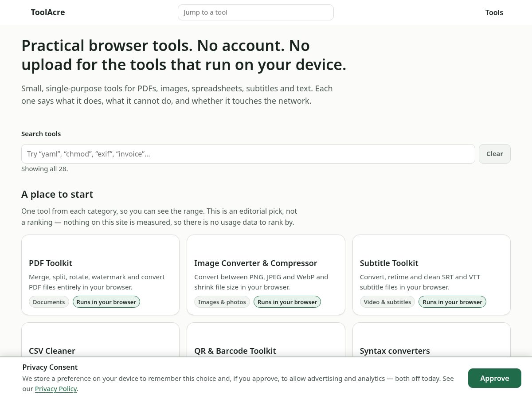Open the Tools navigation item

[x=494, y=12]
